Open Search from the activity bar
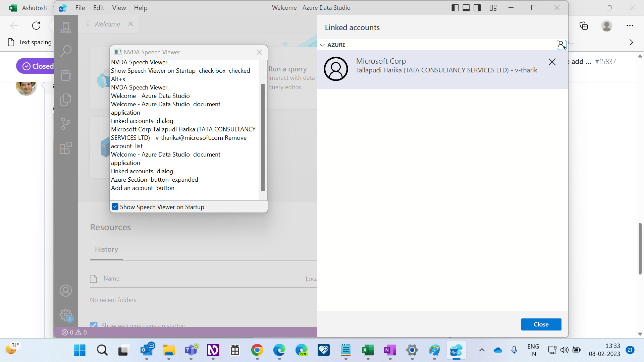Image resolution: width=644 pixels, height=362 pixels. [66, 51]
